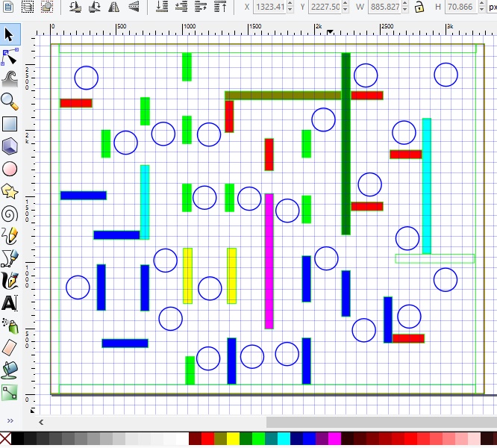Select the Node editing tool
Viewport: 497px width, 448px height.
(x=10, y=57)
